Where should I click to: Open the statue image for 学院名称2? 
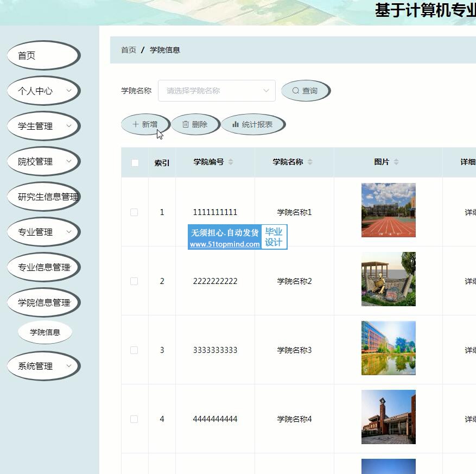(388, 279)
